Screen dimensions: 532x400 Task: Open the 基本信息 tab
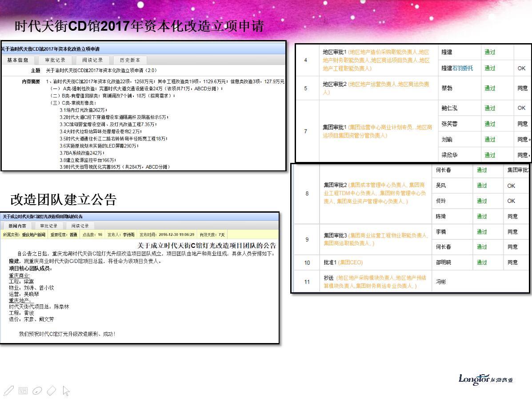tap(18, 60)
